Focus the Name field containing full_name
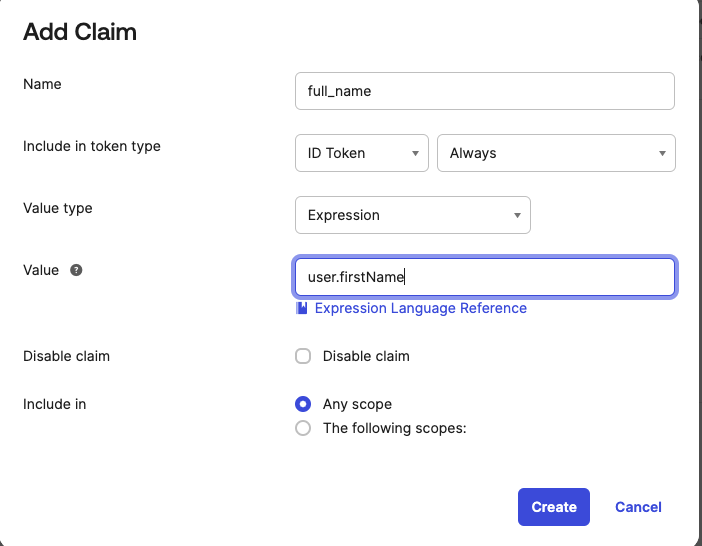Image resolution: width=702 pixels, height=546 pixels. click(485, 91)
